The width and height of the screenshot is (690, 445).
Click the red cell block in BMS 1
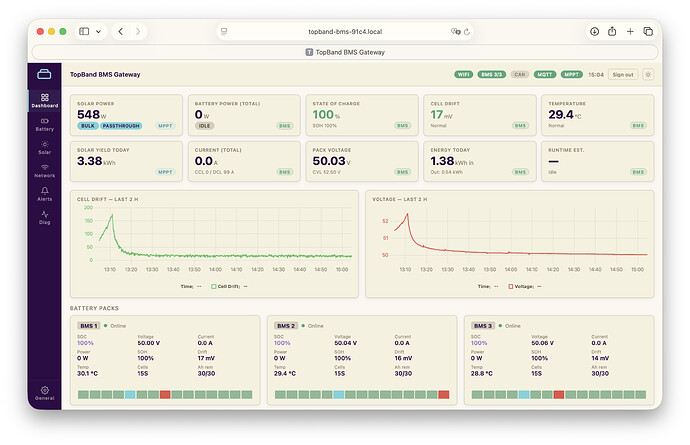(165, 394)
